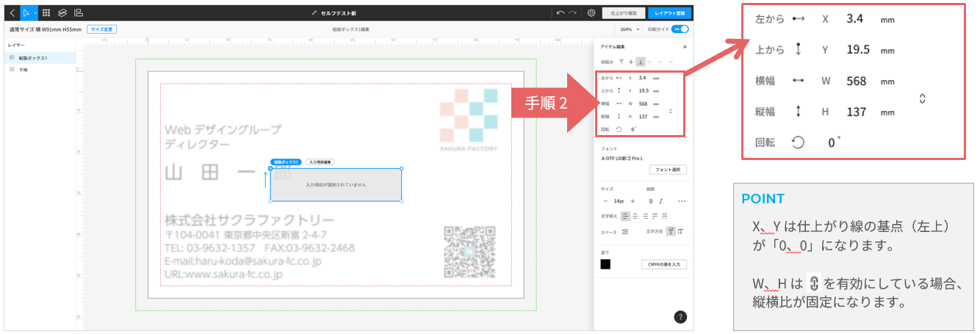Click the Y value 19.5 field
This screenshot has height=334, width=980.
click(644, 90)
